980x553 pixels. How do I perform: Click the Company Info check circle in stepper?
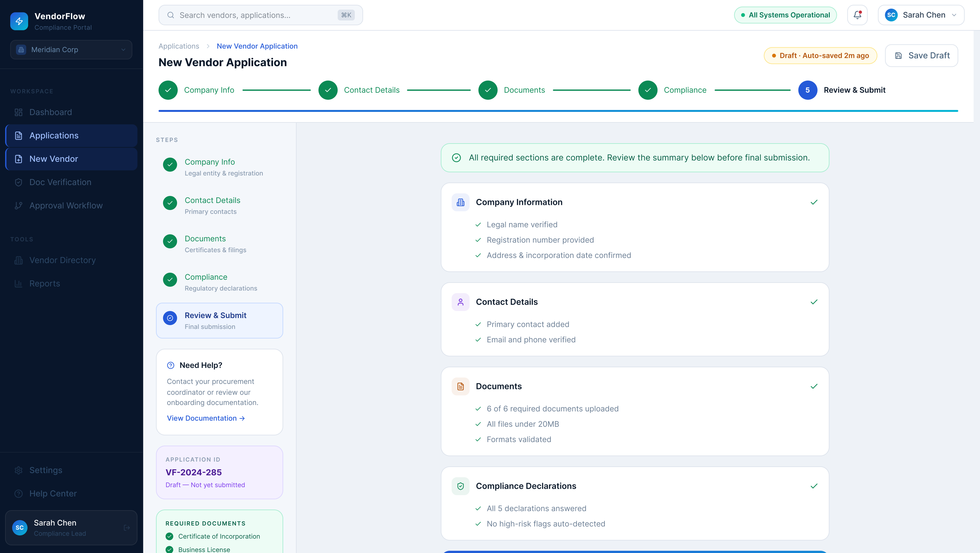(168, 90)
